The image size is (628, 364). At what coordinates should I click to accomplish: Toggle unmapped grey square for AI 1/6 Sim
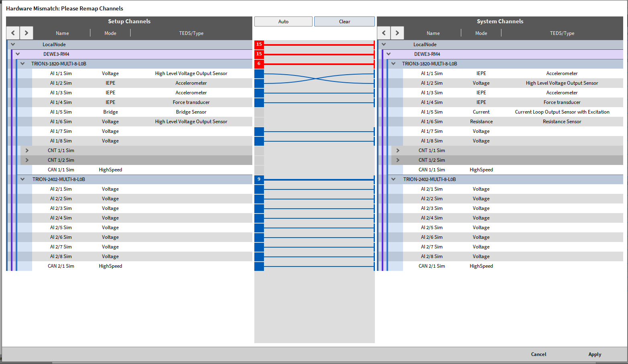(x=259, y=122)
